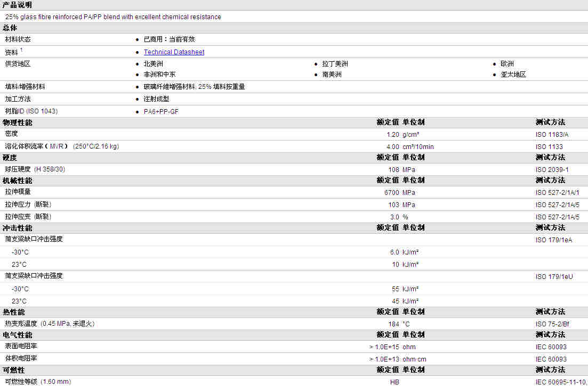
Task: Click the '物理性能' section header
Action: [x=17, y=122]
